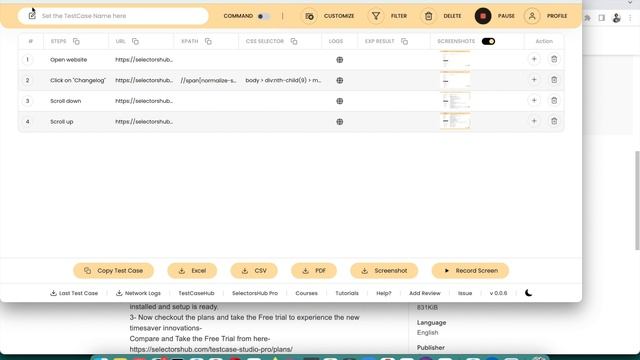The height and width of the screenshot is (360, 640).
Task: Click the Screenshot download button
Action: [384, 271]
